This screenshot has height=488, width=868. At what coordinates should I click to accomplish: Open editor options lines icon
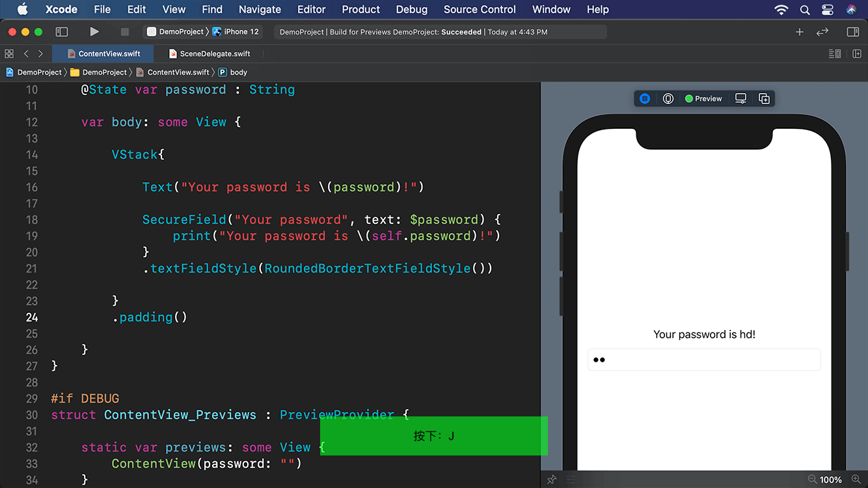pos(835,53)
